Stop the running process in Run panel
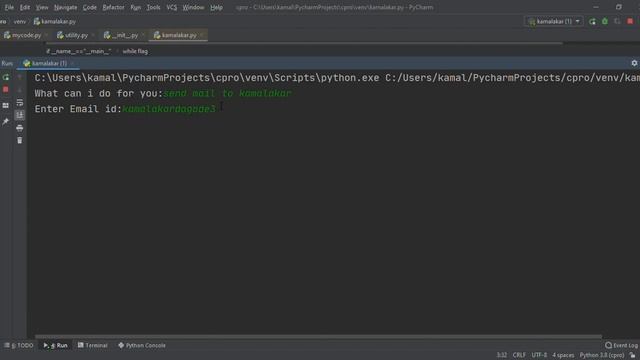640x360 pixels. (6, 89)
